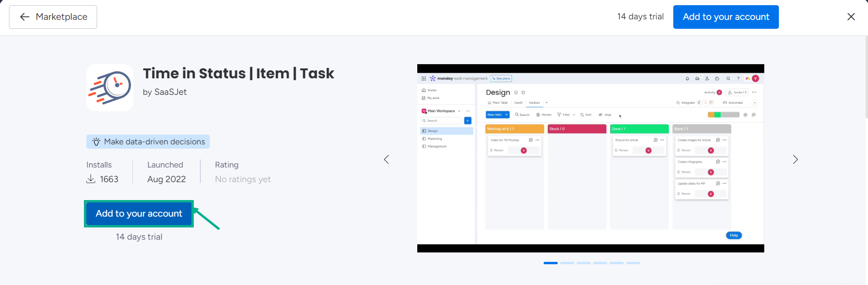The height and width of the screenshot is (285, 868).
Task: Click the 'Installs' label
Action: point(99,165)
